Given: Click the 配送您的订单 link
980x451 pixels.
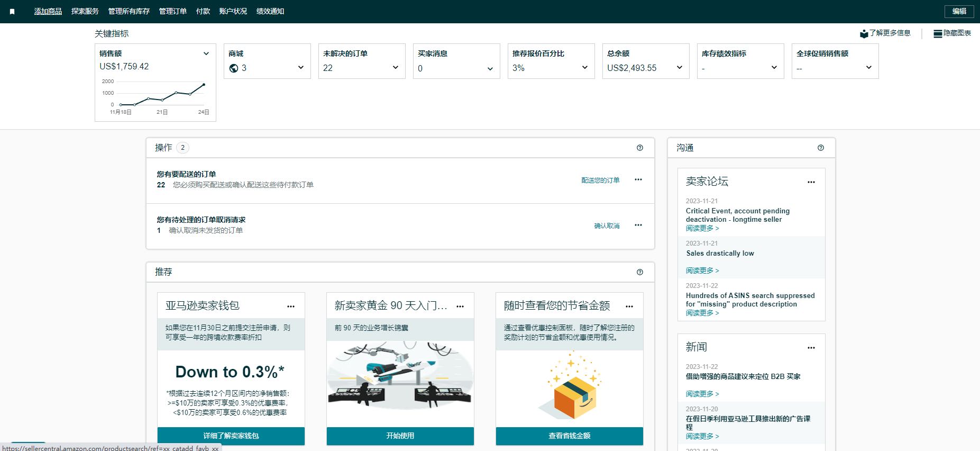Looking at the screenshot, I should 600,180.
